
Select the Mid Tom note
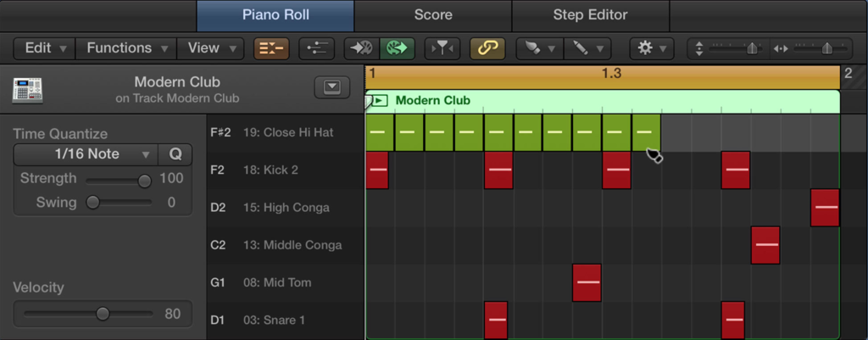(x=587, y=282)
